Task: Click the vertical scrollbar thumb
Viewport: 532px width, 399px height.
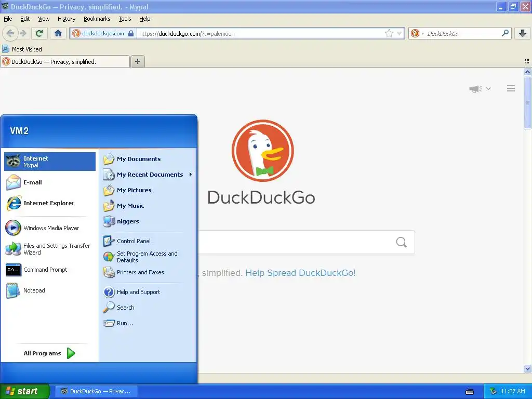Action: [527, 103]
